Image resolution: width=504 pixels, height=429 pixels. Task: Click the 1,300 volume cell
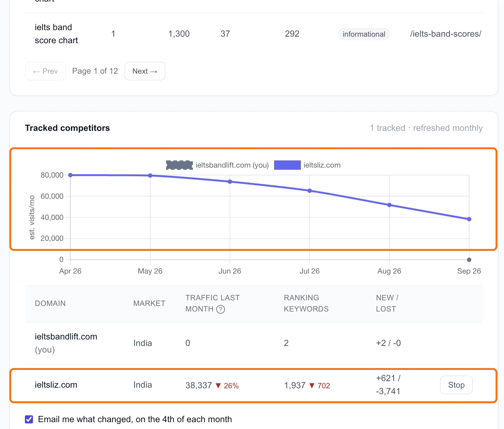179,34
